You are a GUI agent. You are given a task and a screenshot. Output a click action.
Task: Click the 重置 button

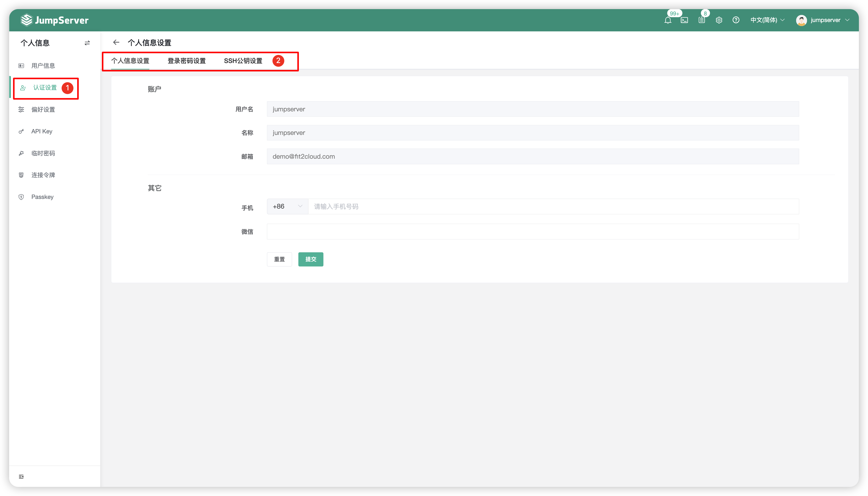point(279,259)
